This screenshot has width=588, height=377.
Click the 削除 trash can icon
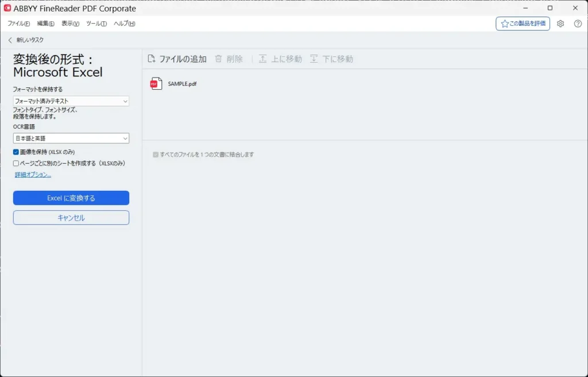click(218, 59)
